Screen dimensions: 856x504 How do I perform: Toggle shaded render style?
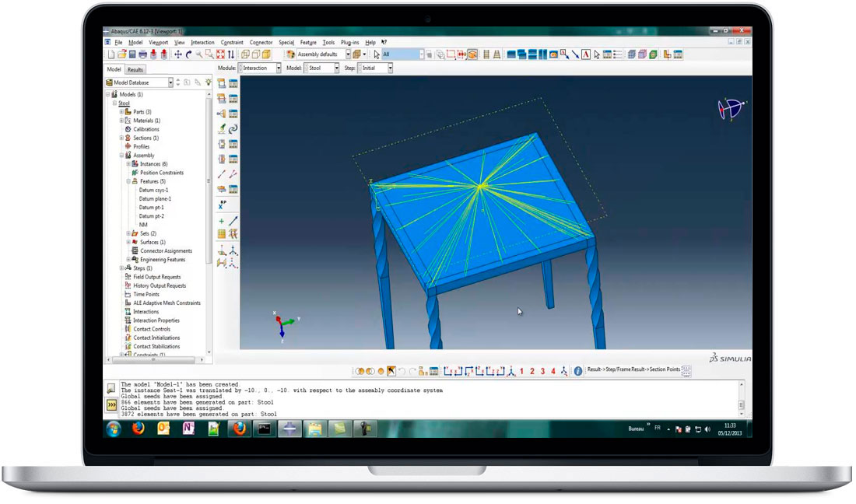(266, 54)
